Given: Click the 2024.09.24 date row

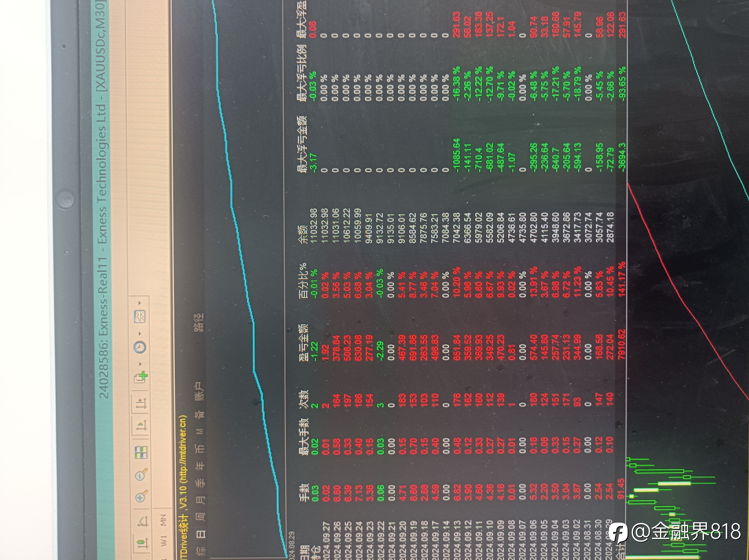Looking at the screenshot, I should click(360, 540).
